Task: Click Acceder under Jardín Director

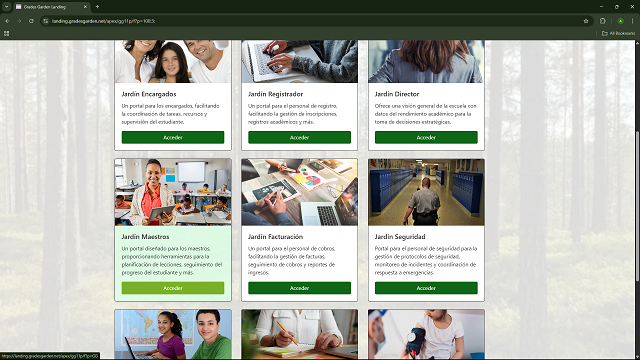Action: pyautogui.click(x=426, y=138)
